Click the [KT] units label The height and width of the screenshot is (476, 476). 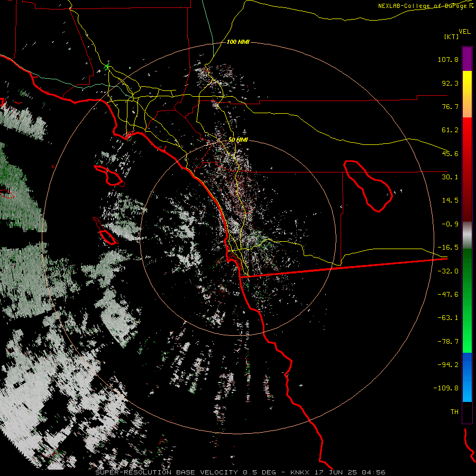point(452,36)
